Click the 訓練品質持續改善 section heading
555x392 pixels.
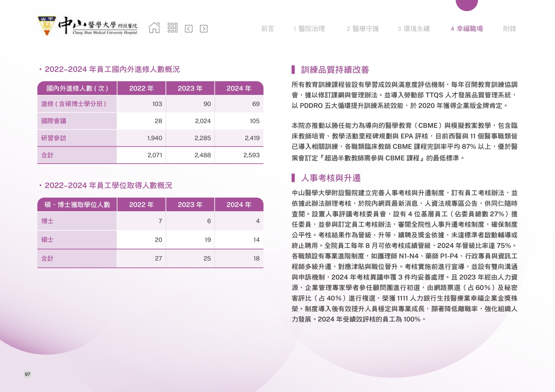335,70
